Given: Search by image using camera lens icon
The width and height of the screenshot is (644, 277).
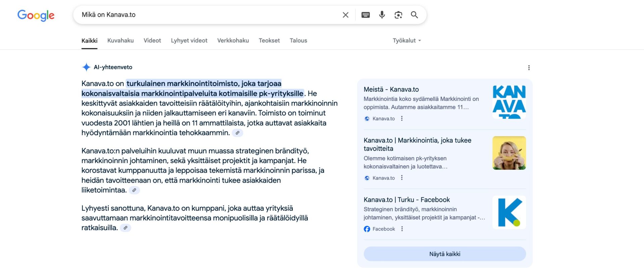Looking at the screenshot, I should pos(398,15).
